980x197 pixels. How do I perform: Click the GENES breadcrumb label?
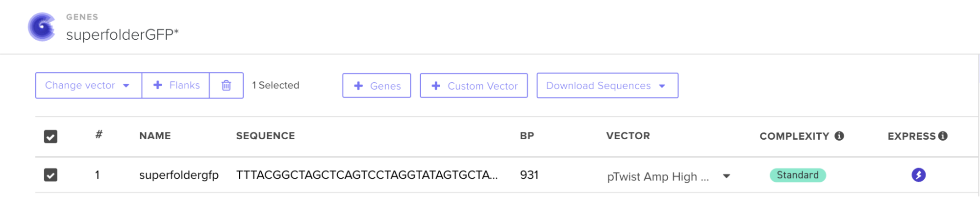(82, 17)
